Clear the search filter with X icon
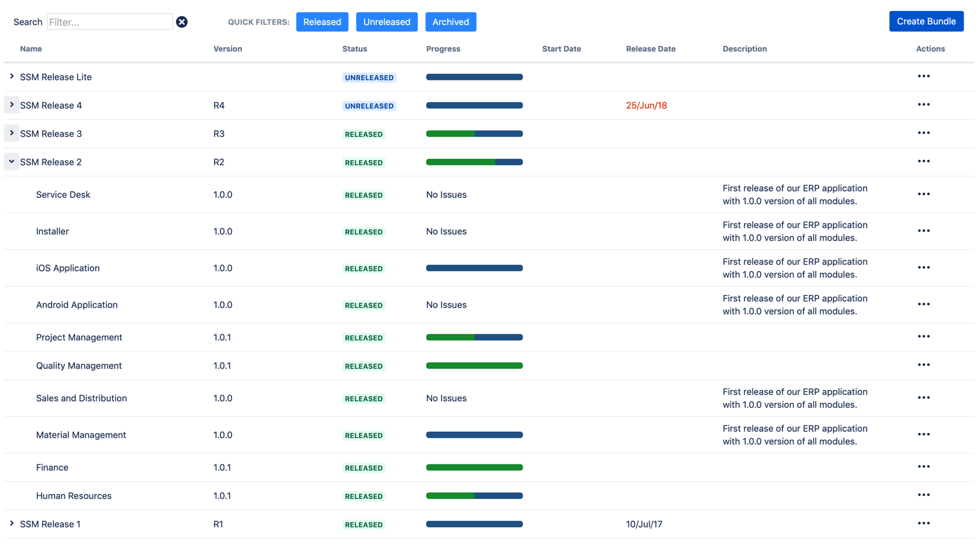980x545 pixels. tap(182, 22)
